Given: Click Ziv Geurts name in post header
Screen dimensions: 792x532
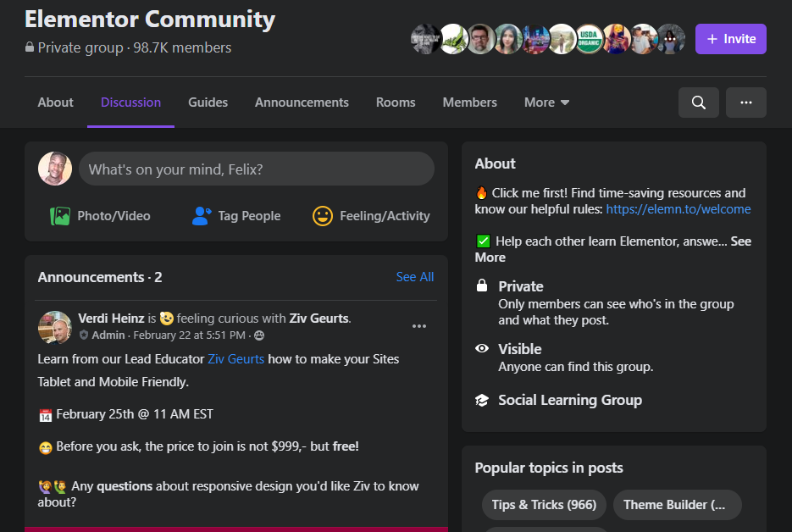Looking at the screenshot, I should [x=318, y=319].
